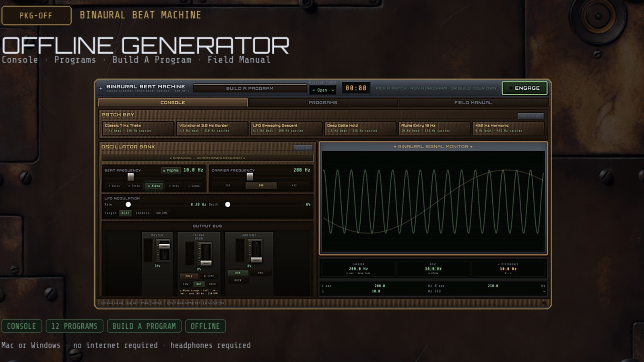Select the Theta beat band

(134, 186)
